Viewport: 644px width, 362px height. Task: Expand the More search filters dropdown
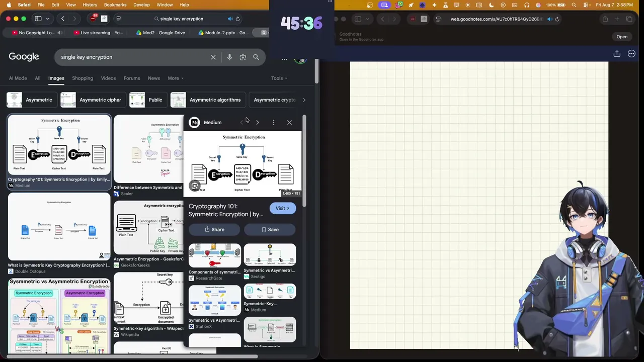click(176, 78)
